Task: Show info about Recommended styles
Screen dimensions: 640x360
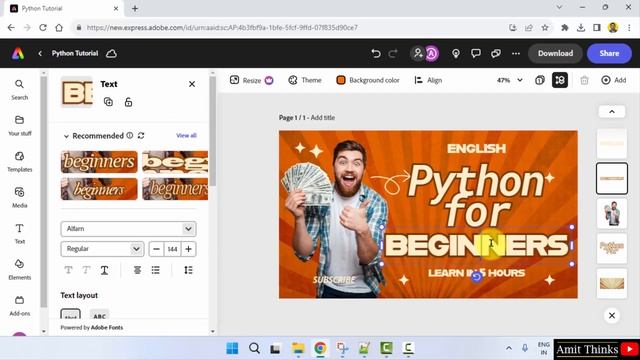Action: (130, 136)
